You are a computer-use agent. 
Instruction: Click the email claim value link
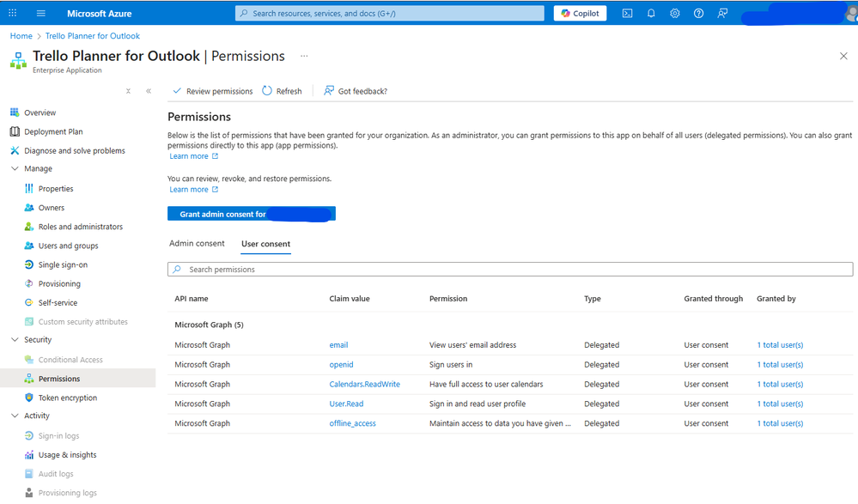coord(338,345)
